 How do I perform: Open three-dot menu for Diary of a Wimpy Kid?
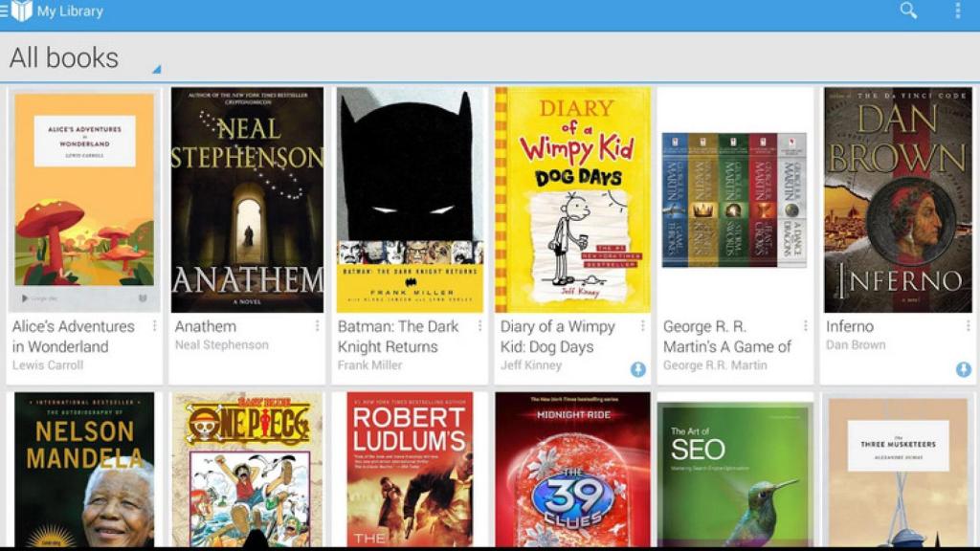[642, 326]
